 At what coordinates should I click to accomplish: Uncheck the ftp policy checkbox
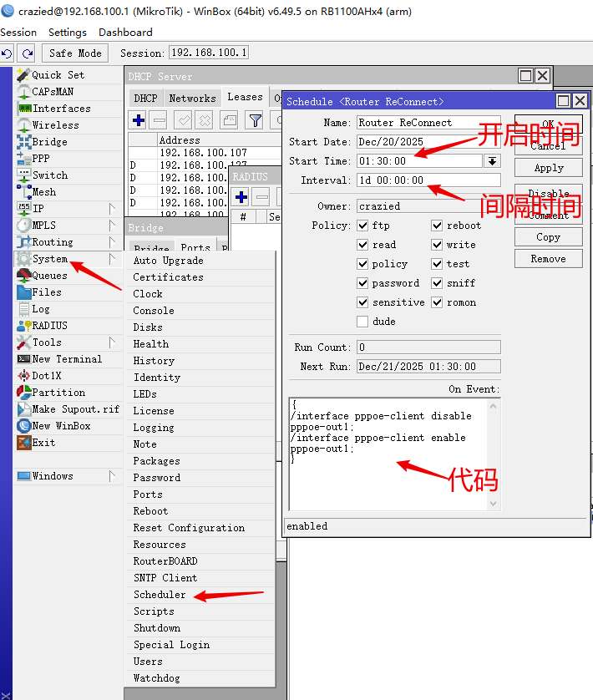[362, 226]
